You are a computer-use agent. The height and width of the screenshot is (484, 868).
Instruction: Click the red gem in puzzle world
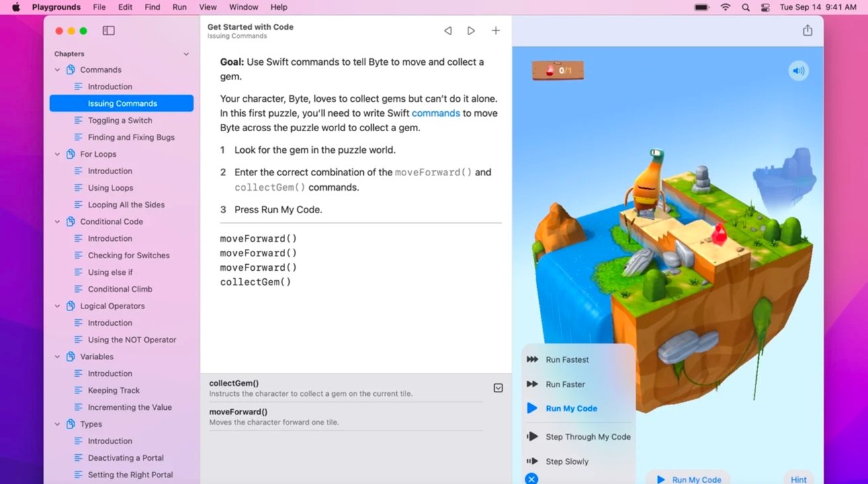(x=719, y=234)
